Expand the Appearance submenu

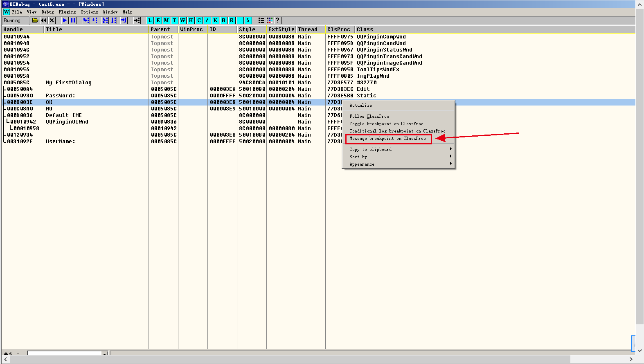pos(399,164)
